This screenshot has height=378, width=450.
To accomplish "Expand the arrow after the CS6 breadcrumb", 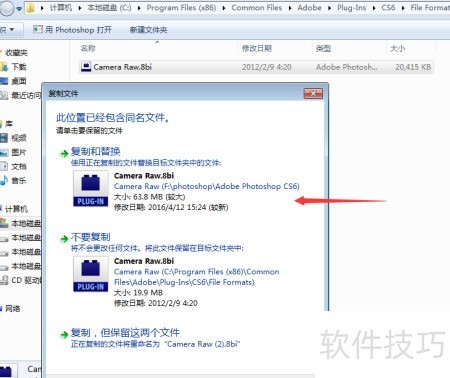I will [x=403, y=8].
